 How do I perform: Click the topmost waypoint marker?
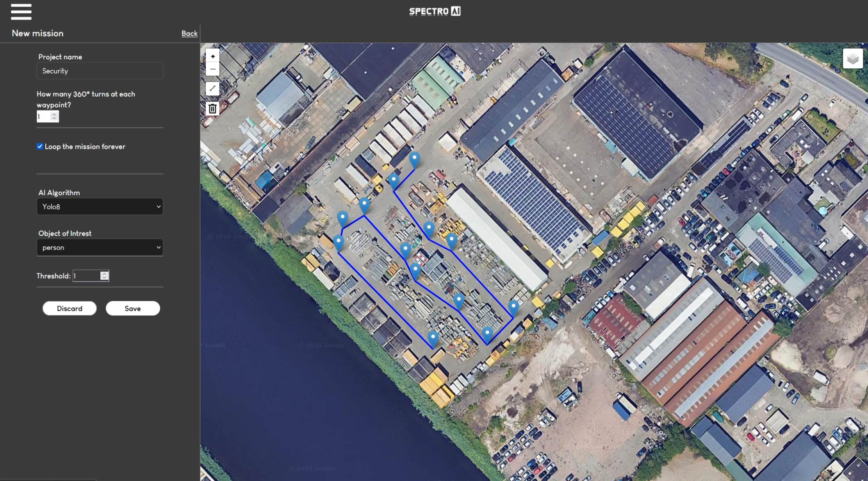coord(414,159)
